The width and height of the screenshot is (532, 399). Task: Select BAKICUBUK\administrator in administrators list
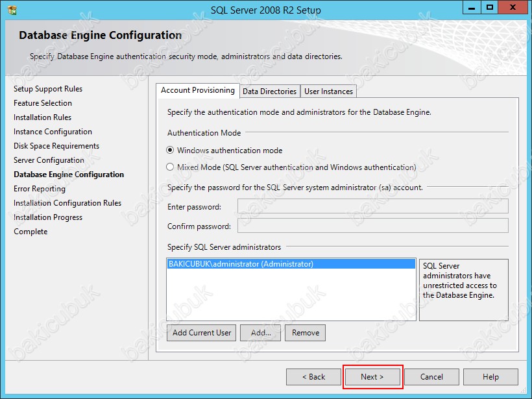291,264
